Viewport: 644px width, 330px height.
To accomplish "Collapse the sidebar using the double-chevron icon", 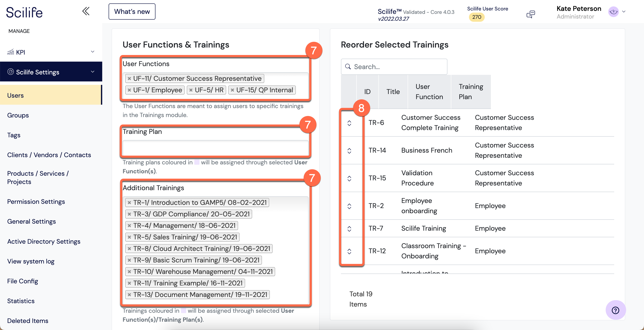I will click(86, 11).
